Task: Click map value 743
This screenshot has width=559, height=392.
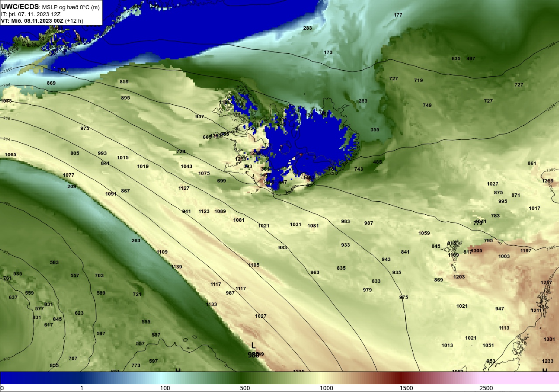Action: pos(359,169)
